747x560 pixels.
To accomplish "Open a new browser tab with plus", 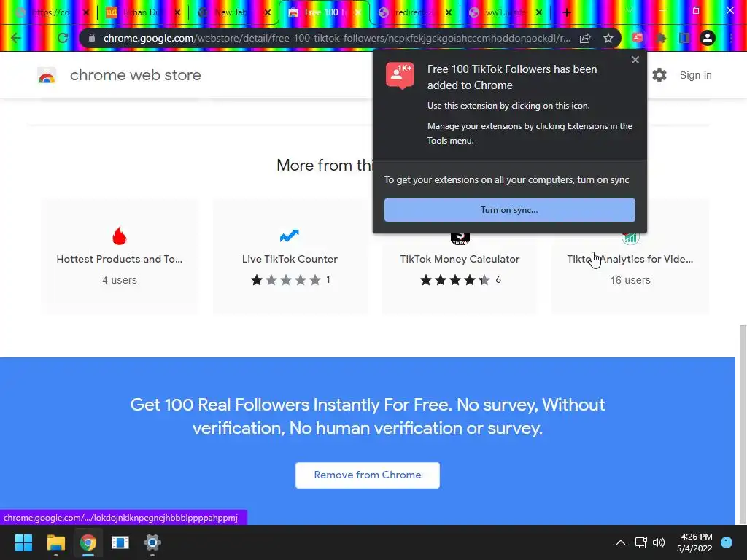I will (x=566, y=12).
